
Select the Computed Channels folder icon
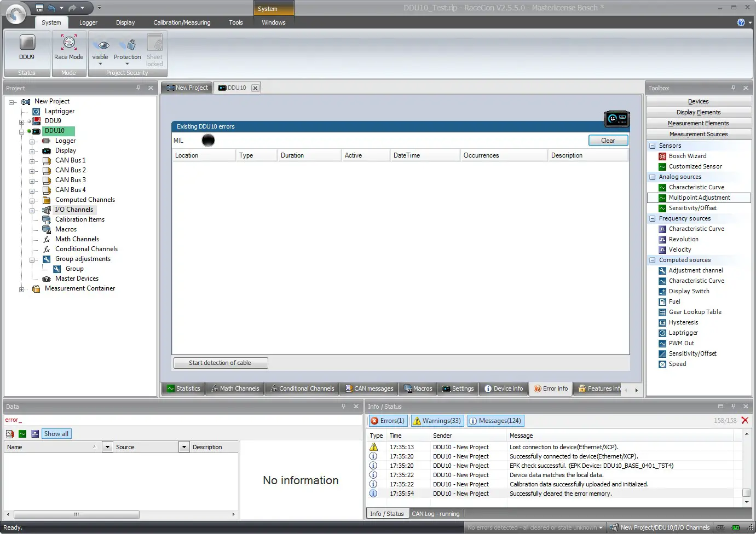47,200
